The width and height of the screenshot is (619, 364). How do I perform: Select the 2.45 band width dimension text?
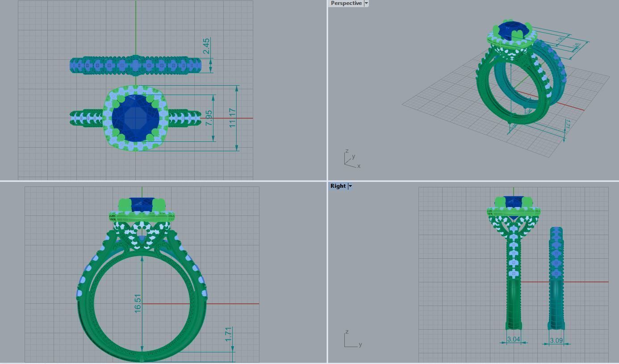206,46
